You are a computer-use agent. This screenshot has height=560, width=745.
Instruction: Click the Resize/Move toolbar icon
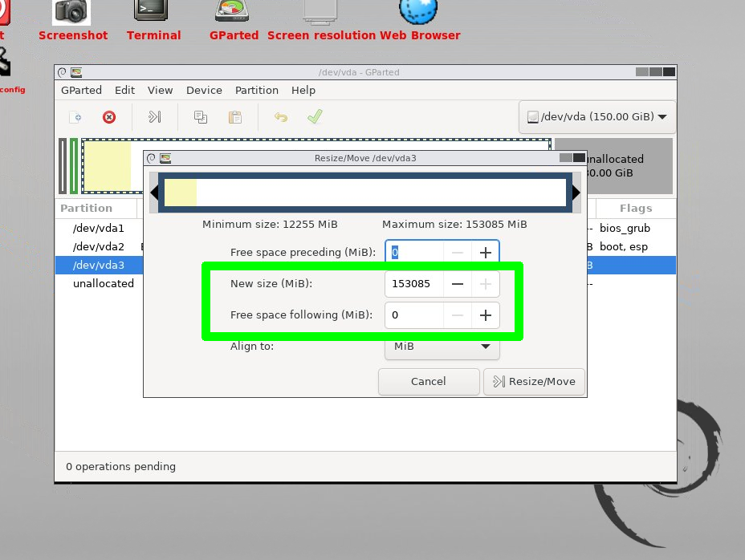pyautogui.click(x=155, y=117)
